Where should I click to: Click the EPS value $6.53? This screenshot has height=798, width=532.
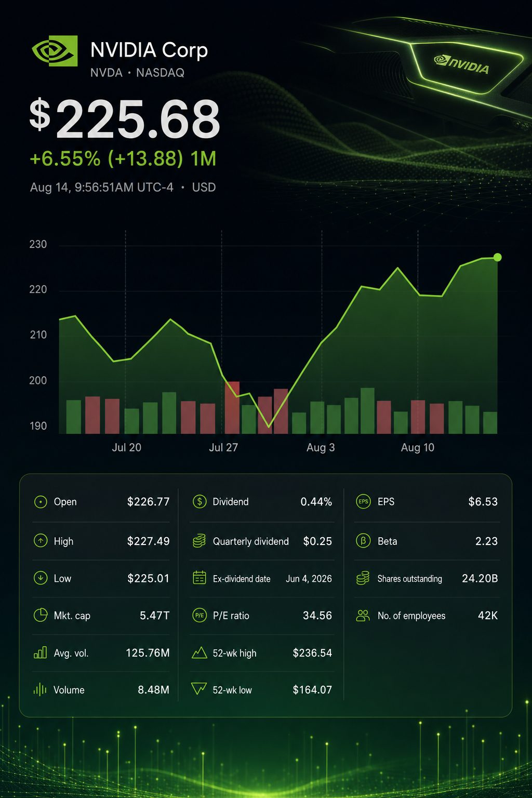[x=483, y=502]
